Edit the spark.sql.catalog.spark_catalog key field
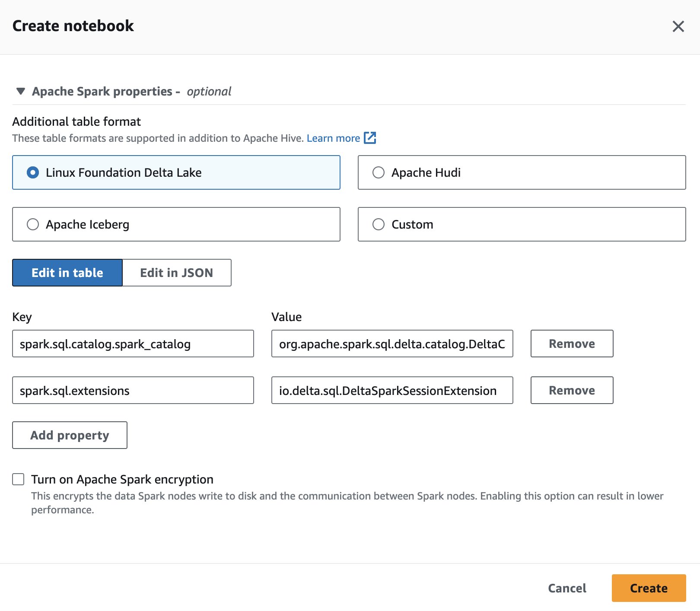 pos(133,344)
